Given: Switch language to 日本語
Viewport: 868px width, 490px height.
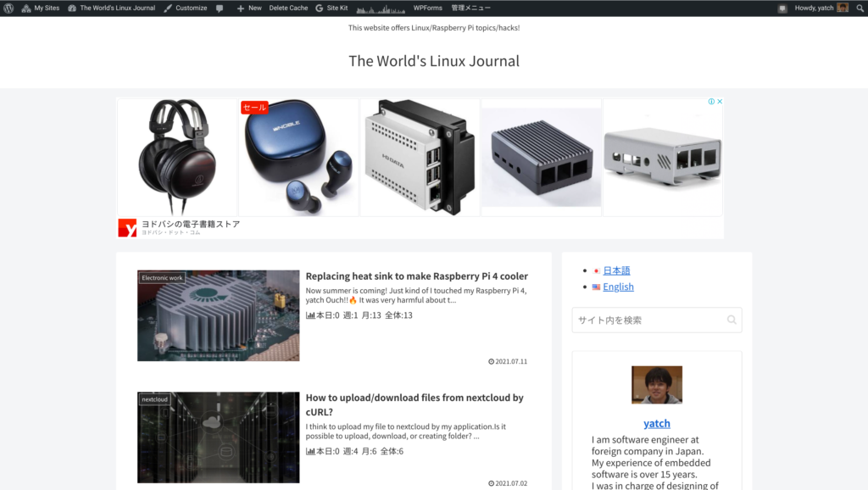Looking at the screenshot, I should tap(616, 270).
